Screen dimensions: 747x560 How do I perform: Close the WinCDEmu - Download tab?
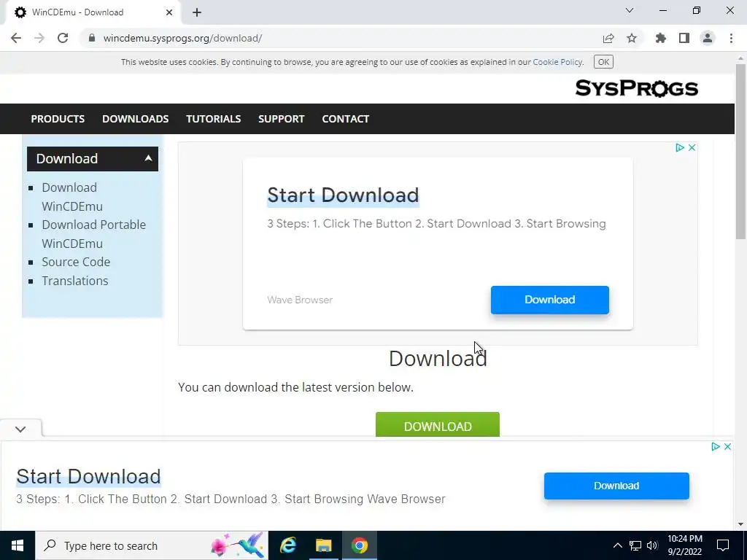(x=169, y=12)
